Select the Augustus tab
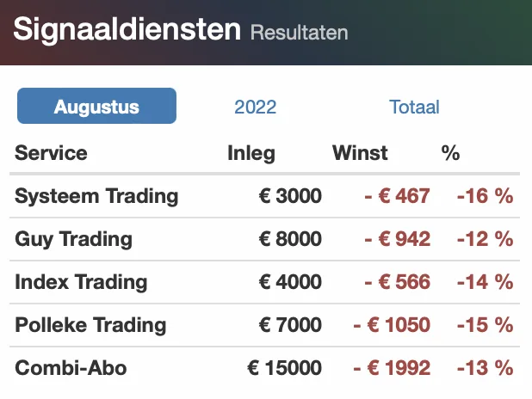This screenshot has height=399, width=532. point(96,106)
